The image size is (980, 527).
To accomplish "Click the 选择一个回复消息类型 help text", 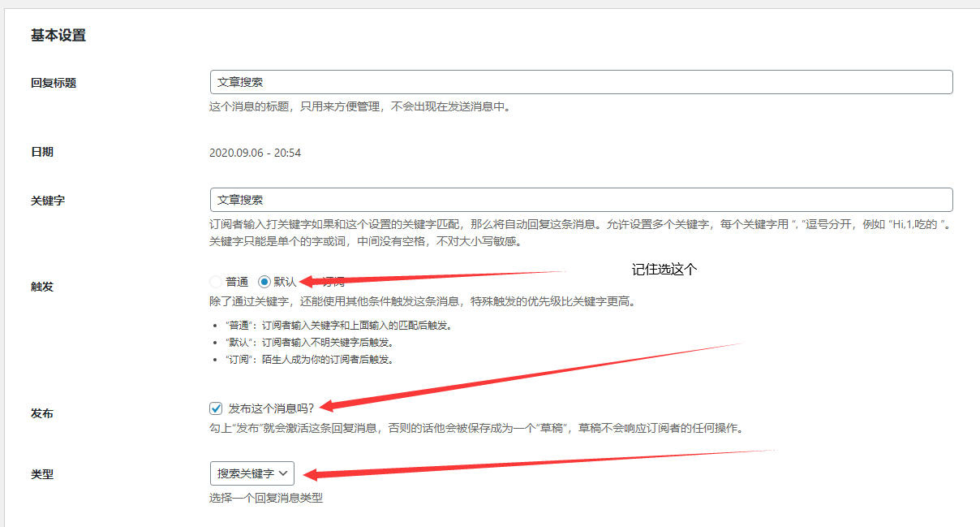I will 266,498.
